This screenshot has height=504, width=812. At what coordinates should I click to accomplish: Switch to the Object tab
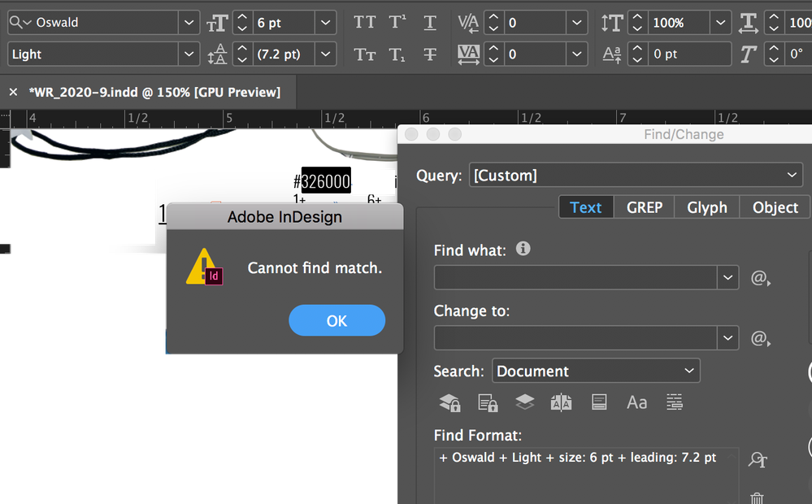point(775,207)
